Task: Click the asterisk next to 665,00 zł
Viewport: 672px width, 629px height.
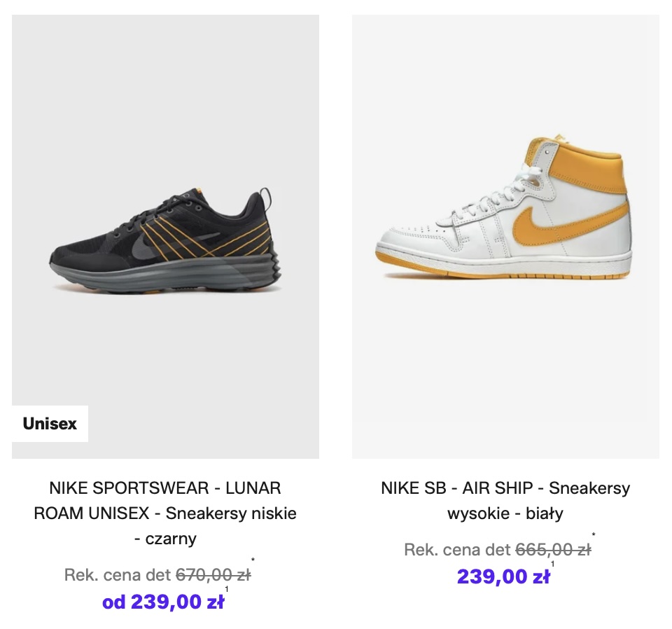Action: click(594, 536)
